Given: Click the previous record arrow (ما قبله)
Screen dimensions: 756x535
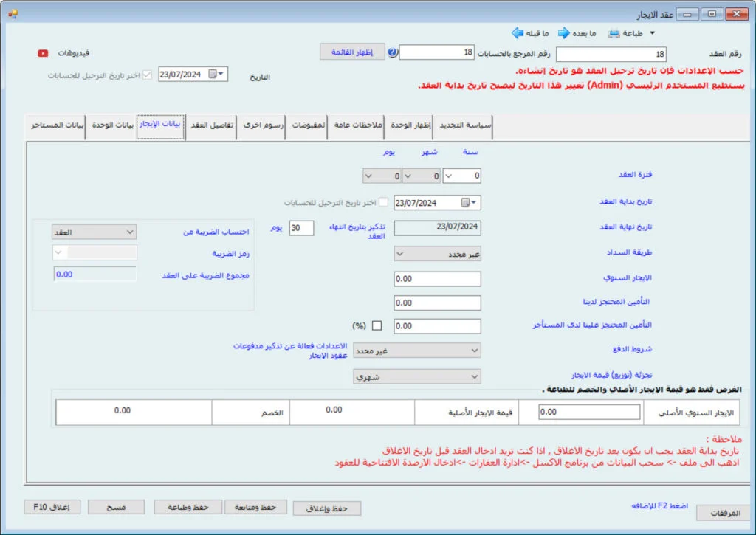Looking at the screenshot, I should [516, 33].
